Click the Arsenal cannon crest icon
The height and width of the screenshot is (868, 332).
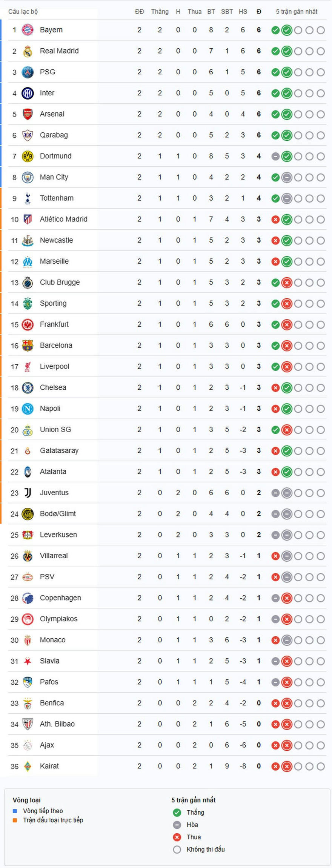28,114
